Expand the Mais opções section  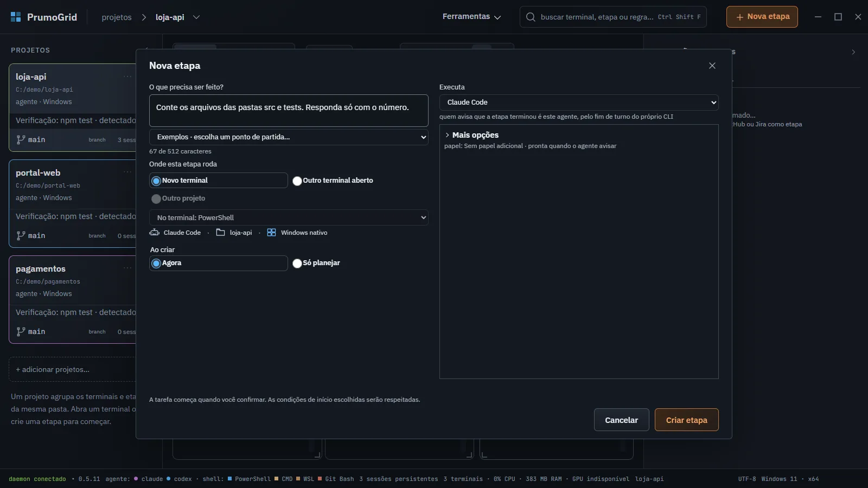click(471, 135)
